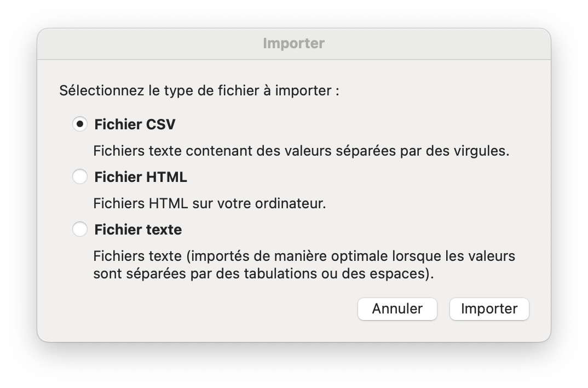
Task: Confirm with the Importer button
Action: point(489,309)
